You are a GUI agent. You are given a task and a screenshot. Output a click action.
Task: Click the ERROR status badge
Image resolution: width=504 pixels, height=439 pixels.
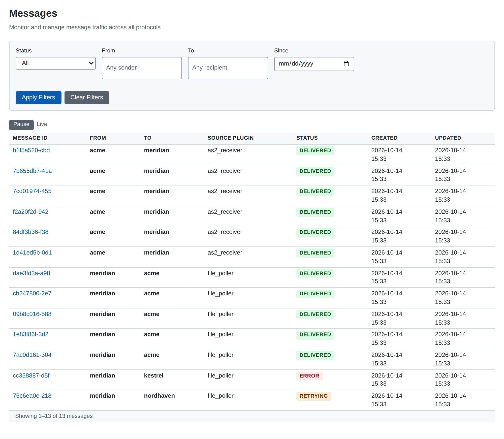click(x=309, y=376)
